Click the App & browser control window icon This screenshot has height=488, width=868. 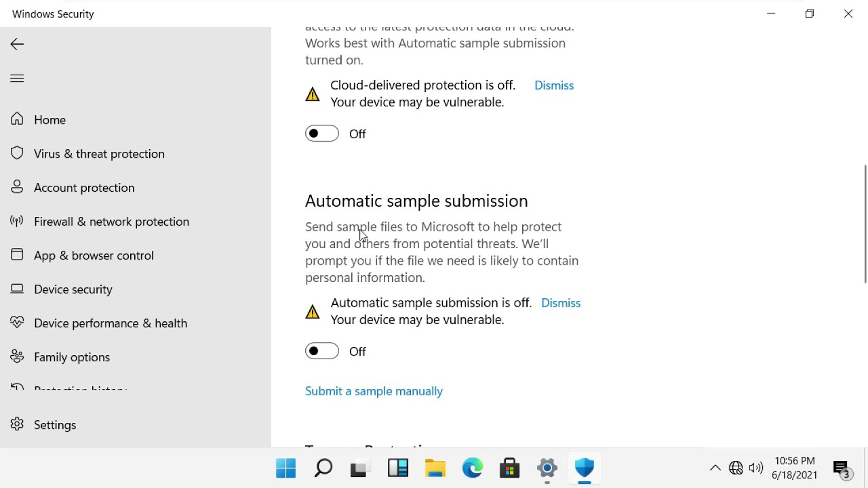17,255
